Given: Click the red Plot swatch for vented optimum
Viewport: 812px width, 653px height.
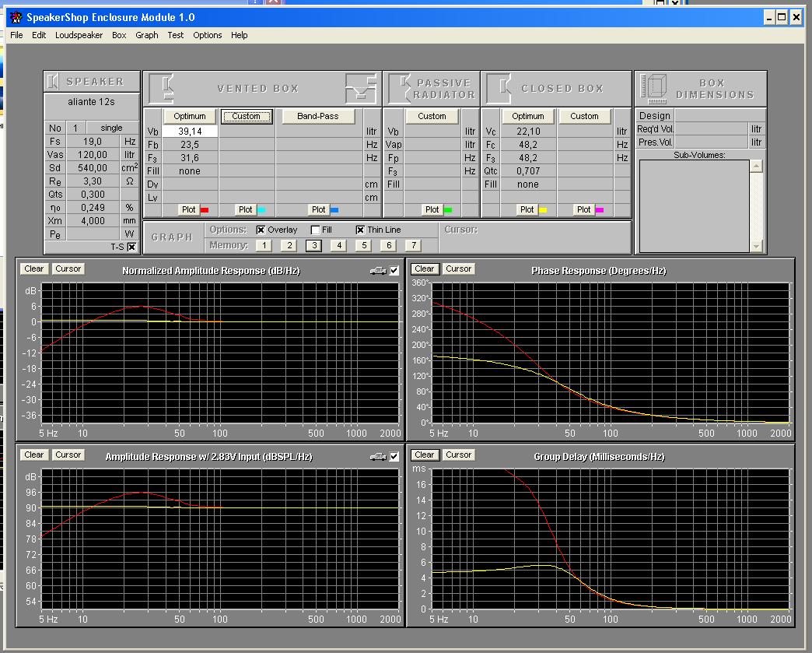Looking at the screenshot, I should pos(205,210).
